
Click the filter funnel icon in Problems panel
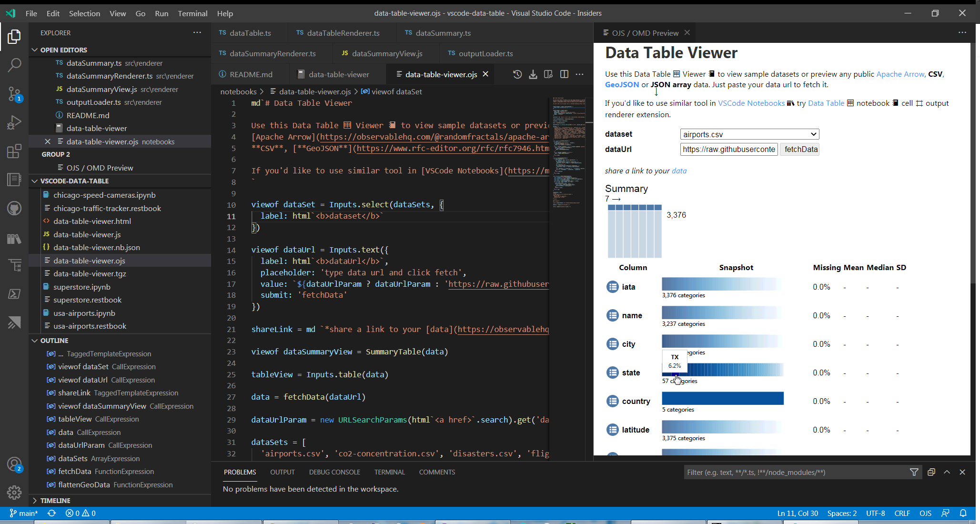point(914,472)
